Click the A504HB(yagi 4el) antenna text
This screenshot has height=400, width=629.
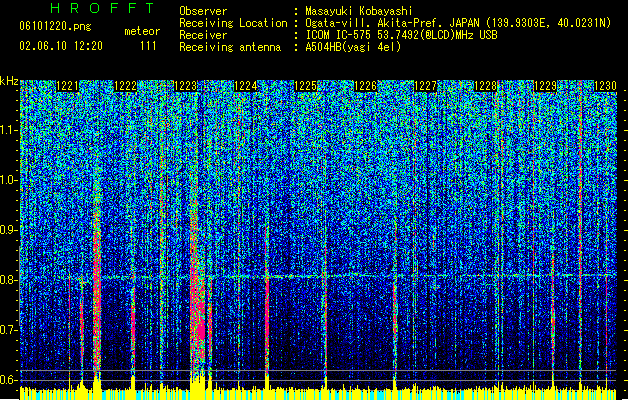(353, 47)
